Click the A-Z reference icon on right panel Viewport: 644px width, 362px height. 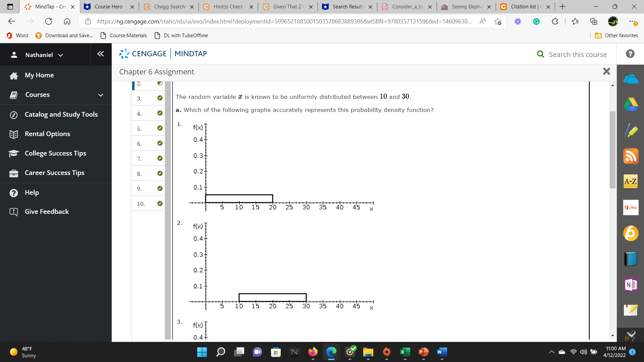(x=631, y=181)
